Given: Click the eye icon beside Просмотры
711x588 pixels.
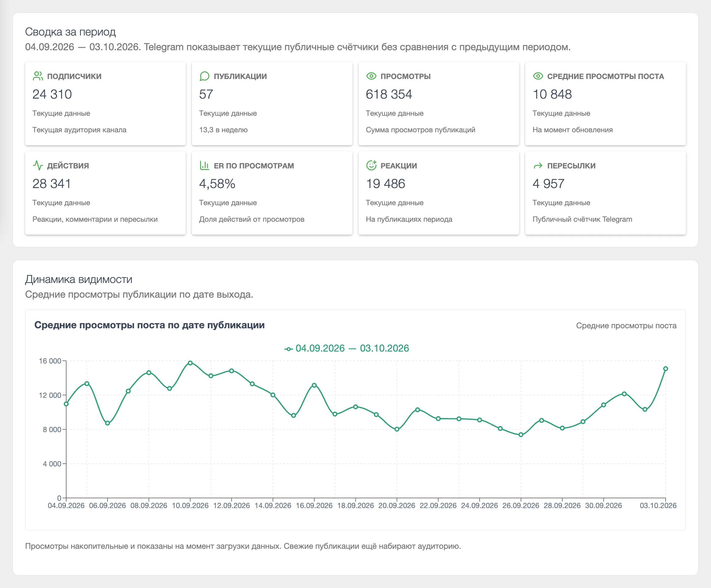Looking at the screenshot, I should (x=371, y=76).
